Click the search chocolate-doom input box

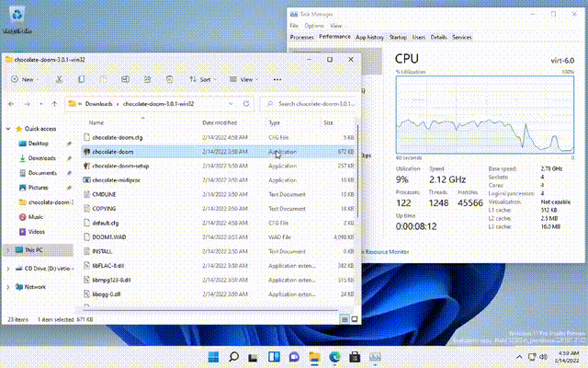click(x=308, y=104)
